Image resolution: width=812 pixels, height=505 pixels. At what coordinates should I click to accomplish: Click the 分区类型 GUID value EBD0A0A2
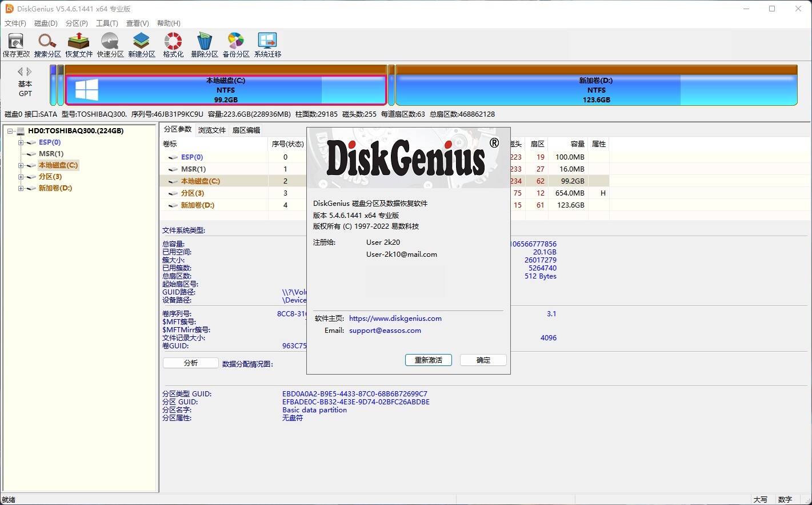355,394
